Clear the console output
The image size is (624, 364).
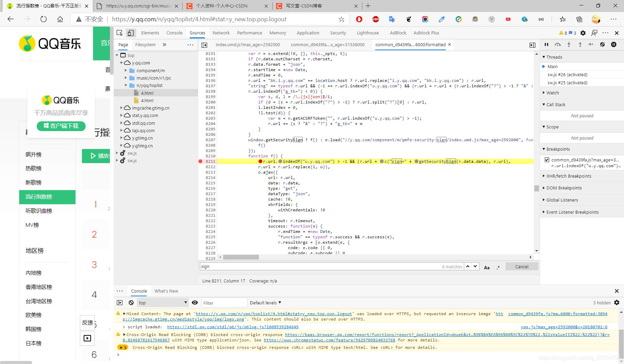(131, 303)
